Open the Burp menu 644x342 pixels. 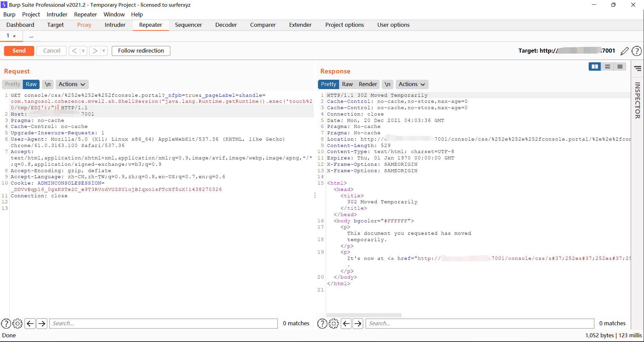pyautogui.click(x=9, y=14)
